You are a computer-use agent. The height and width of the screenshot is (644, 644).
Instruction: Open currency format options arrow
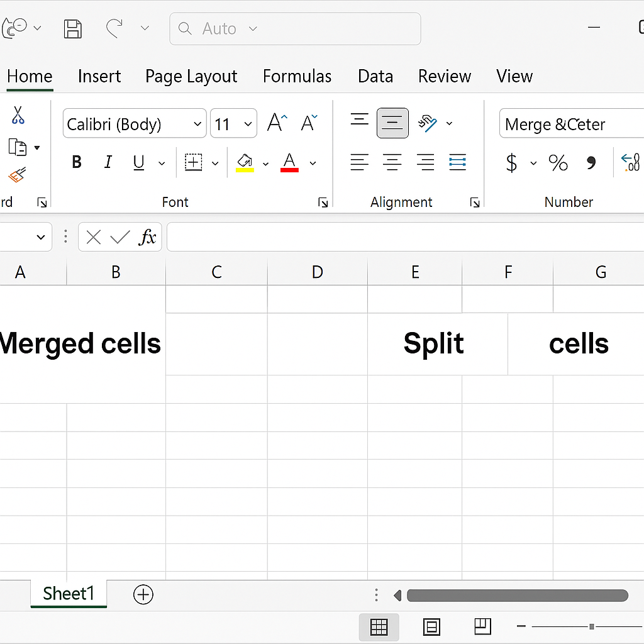[533, 164]
